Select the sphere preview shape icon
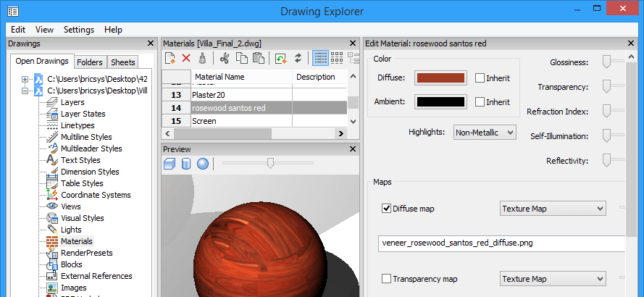 coord(203,164)
